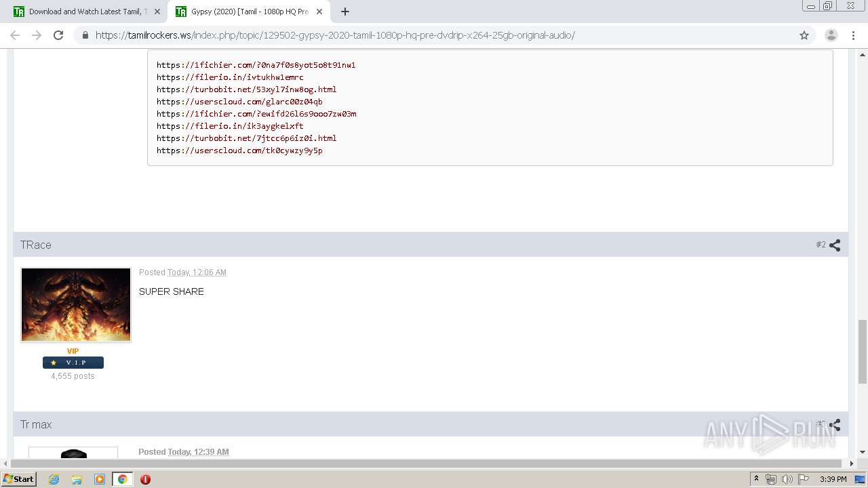Viewport: 868px width, 488px height.
Task: Click the 1fichier link ending 91nw1
Action: pyautogui.click(x=256, y=65)
